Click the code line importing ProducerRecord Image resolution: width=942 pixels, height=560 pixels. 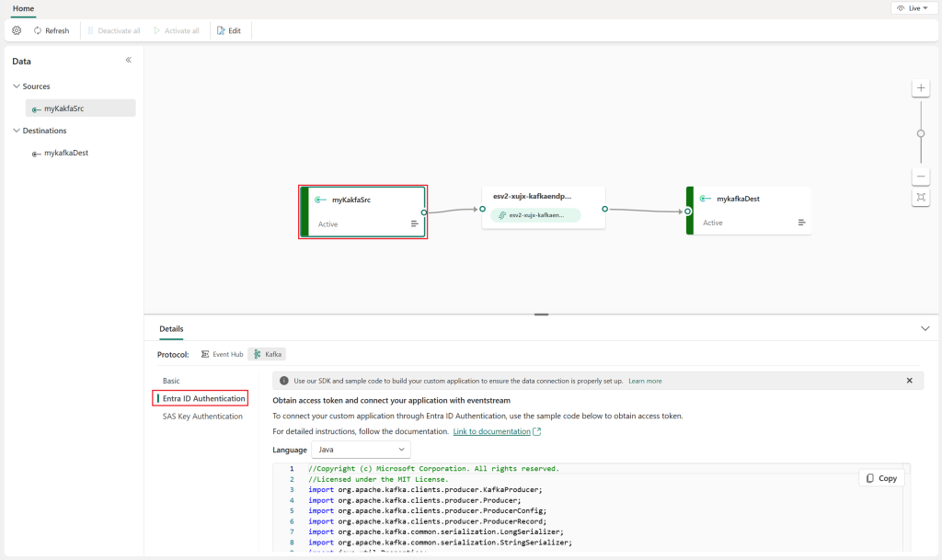point(428,521)
